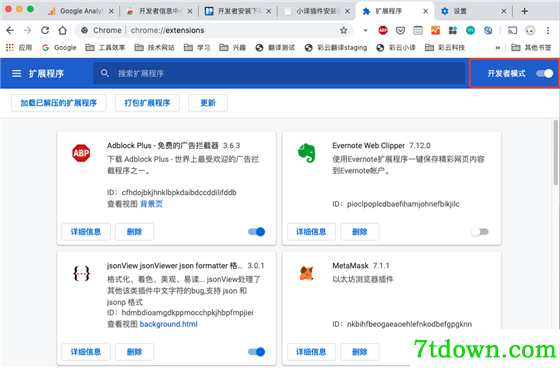
Task: Open jsonView background.html link
Action: [169, 324]
